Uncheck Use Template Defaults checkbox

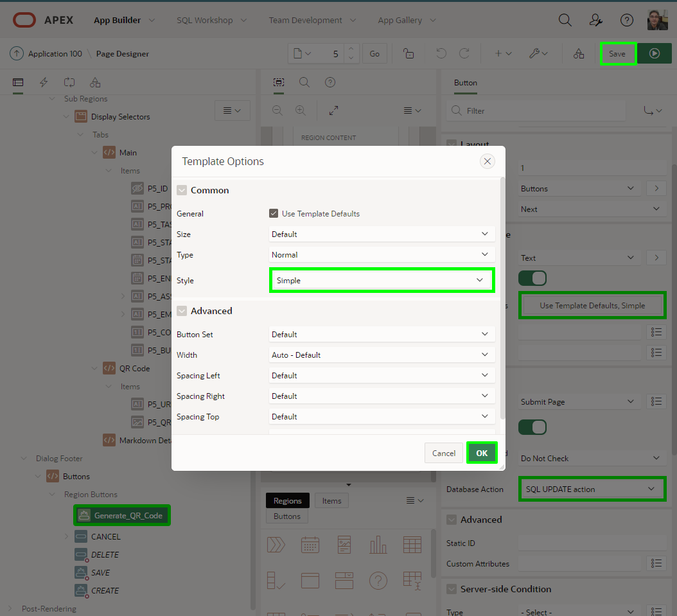pos(274,213)
